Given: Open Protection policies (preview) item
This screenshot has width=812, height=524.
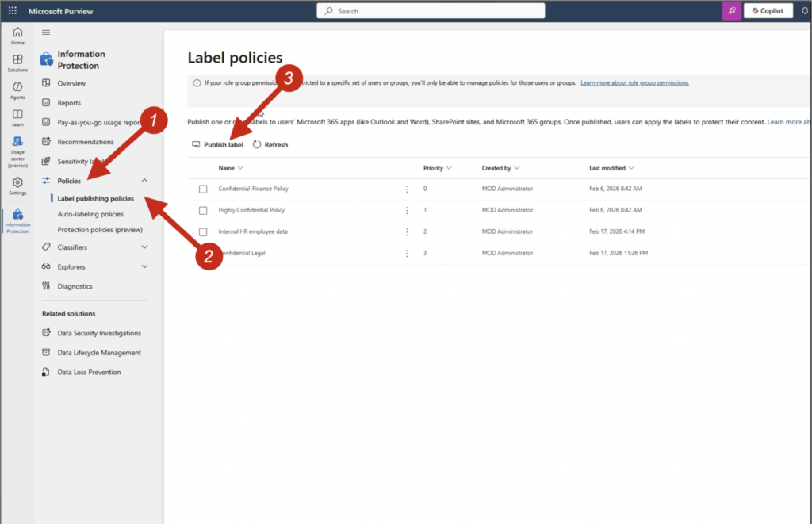Looking at the screenshot, I should pyautogui.click(x=100, y=229).
